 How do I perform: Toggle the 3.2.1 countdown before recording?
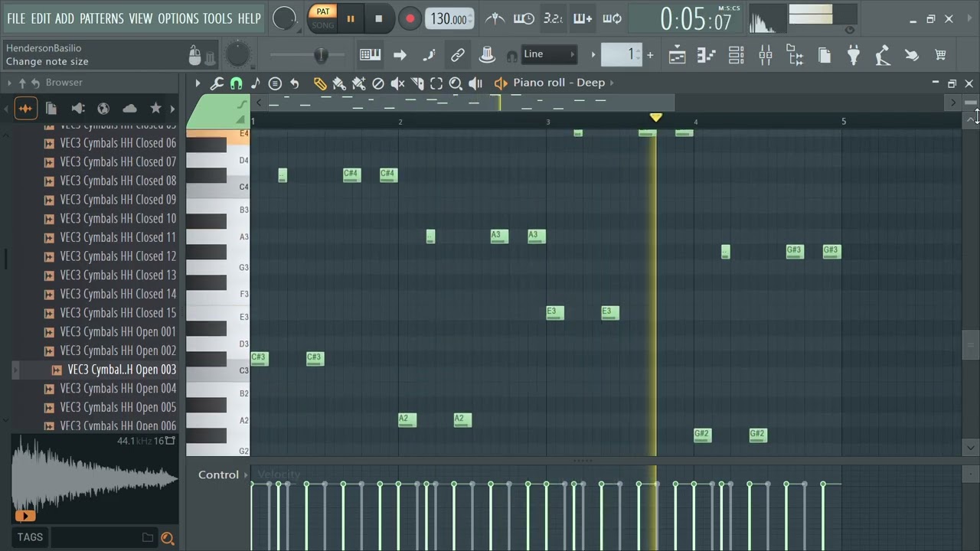click(553, 18)
